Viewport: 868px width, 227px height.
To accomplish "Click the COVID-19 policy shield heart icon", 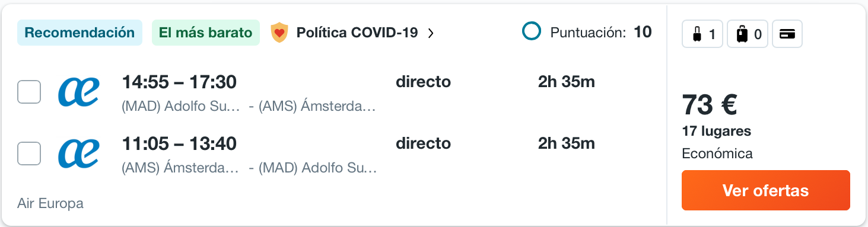I will click(x=279, y=33).
